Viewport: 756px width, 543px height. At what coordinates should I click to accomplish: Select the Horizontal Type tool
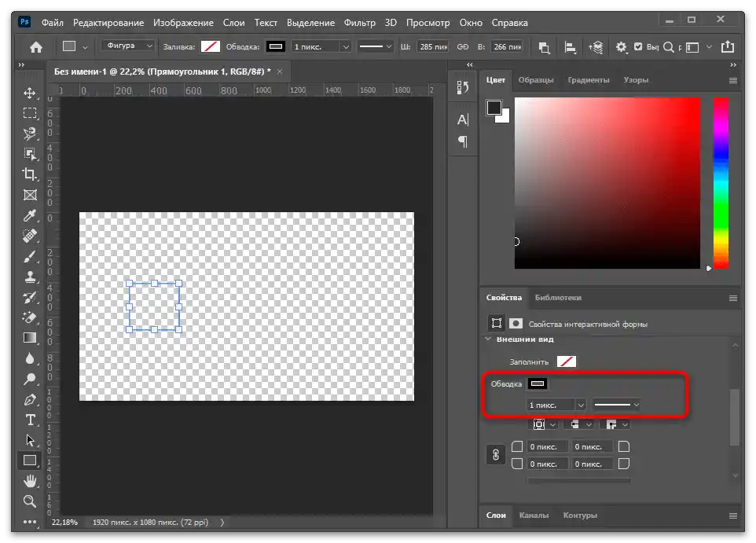pos(30,420)
